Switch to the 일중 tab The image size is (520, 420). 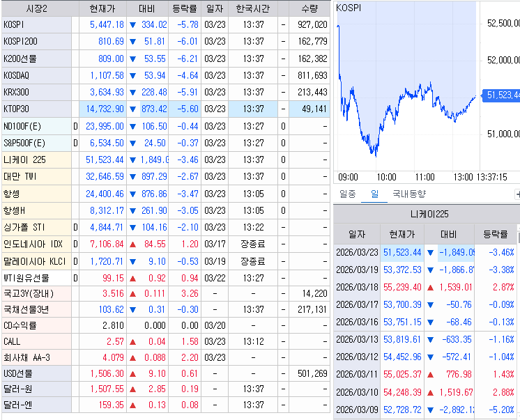pos(347,194)
